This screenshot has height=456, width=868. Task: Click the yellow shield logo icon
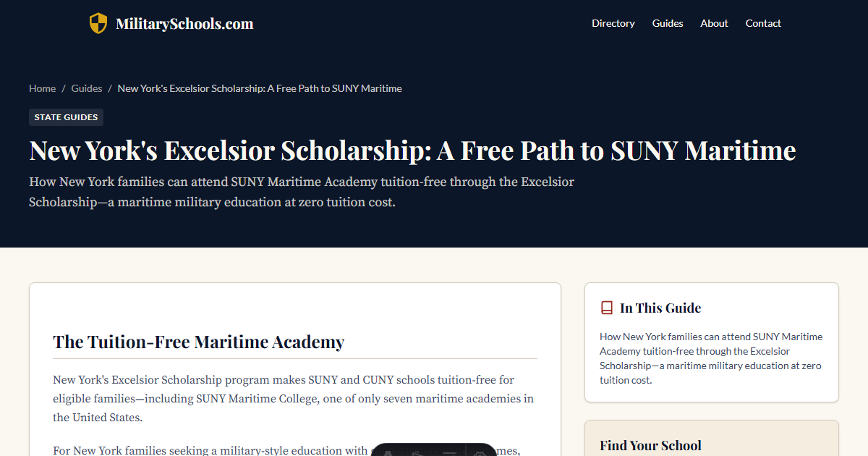pyautogui.click(x=98, y=23)
